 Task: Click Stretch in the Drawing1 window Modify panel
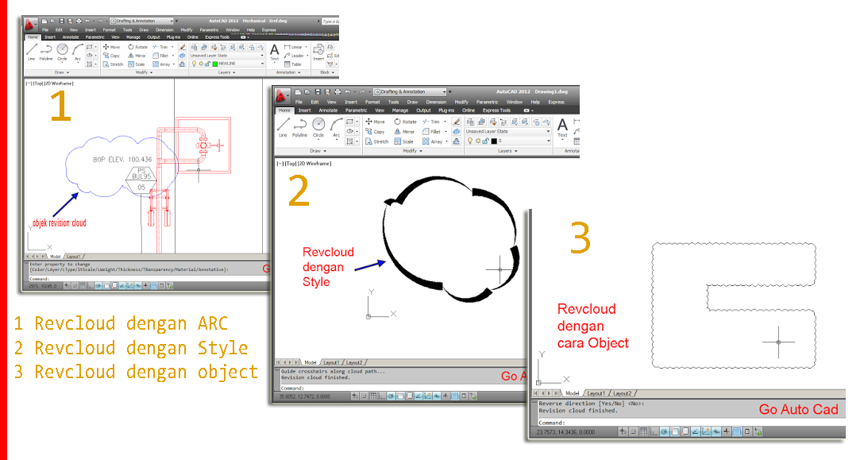(x=377, y=141)
